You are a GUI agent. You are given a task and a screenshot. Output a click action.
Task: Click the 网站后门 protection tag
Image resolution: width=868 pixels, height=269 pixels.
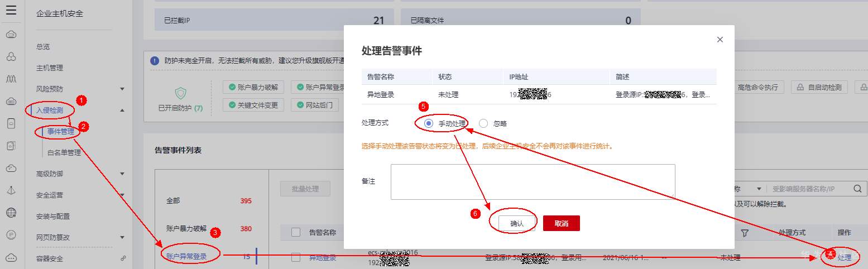(314, 105)
